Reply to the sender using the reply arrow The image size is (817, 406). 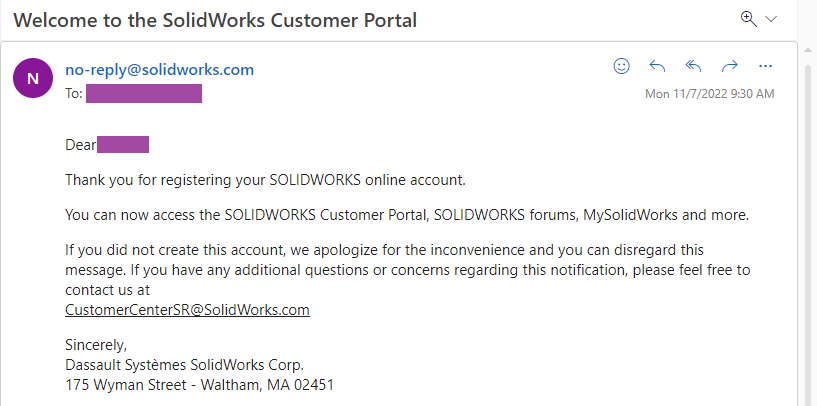click(657, 66)
